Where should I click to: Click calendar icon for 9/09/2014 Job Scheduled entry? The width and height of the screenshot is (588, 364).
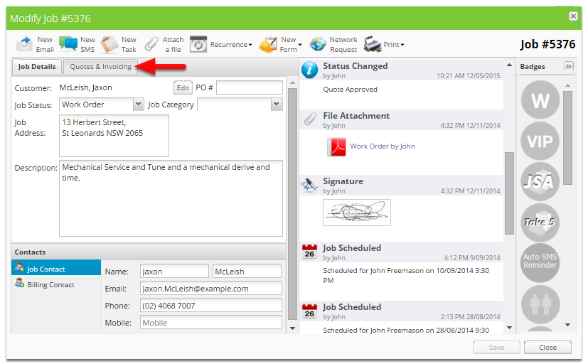coord(309,252)
